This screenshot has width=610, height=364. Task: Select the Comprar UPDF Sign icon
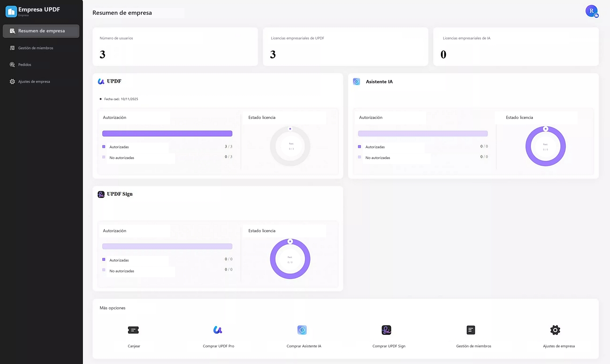[x=386, y=330]
